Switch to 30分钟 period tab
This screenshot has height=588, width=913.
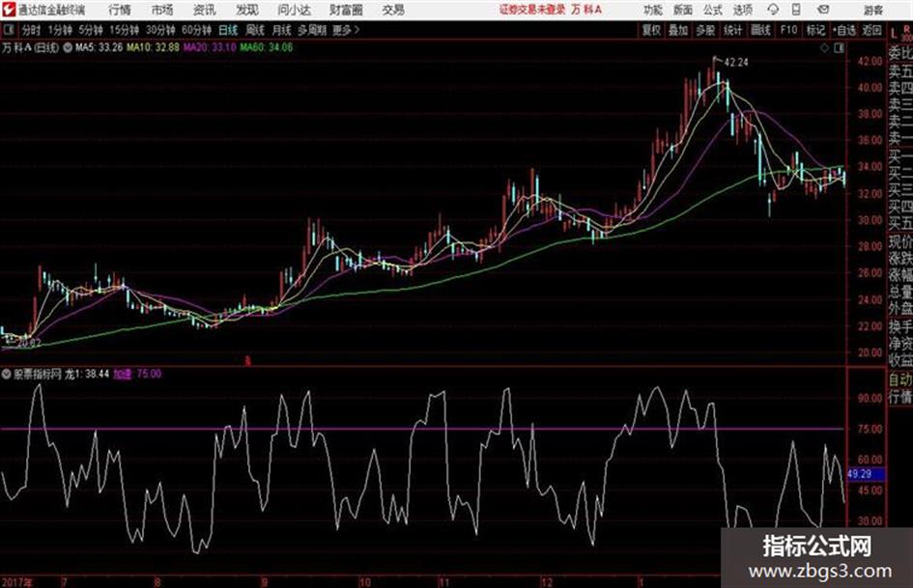pyautogui.click(x=160, y=30)
